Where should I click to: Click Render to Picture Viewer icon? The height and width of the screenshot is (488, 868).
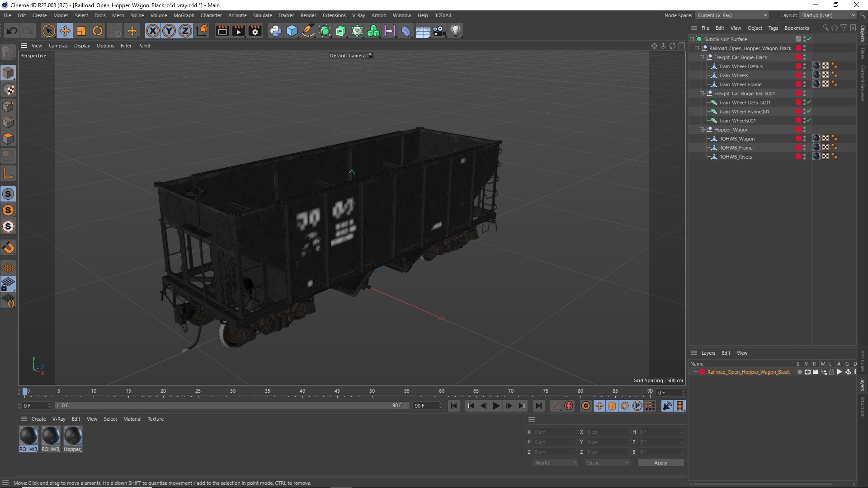coord(238,31)
